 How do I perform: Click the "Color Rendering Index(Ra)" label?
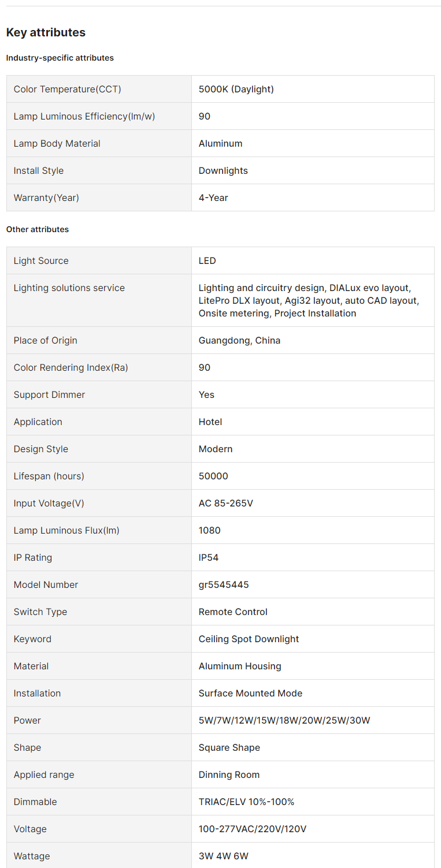tap(71, 367)
